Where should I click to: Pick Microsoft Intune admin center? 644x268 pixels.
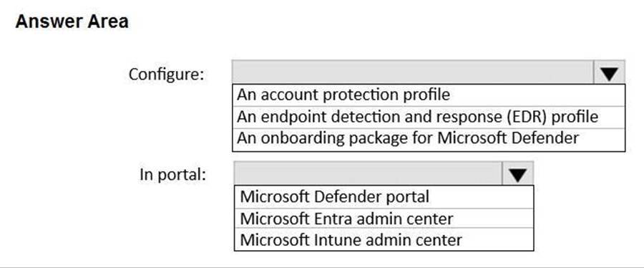(384, 239)
